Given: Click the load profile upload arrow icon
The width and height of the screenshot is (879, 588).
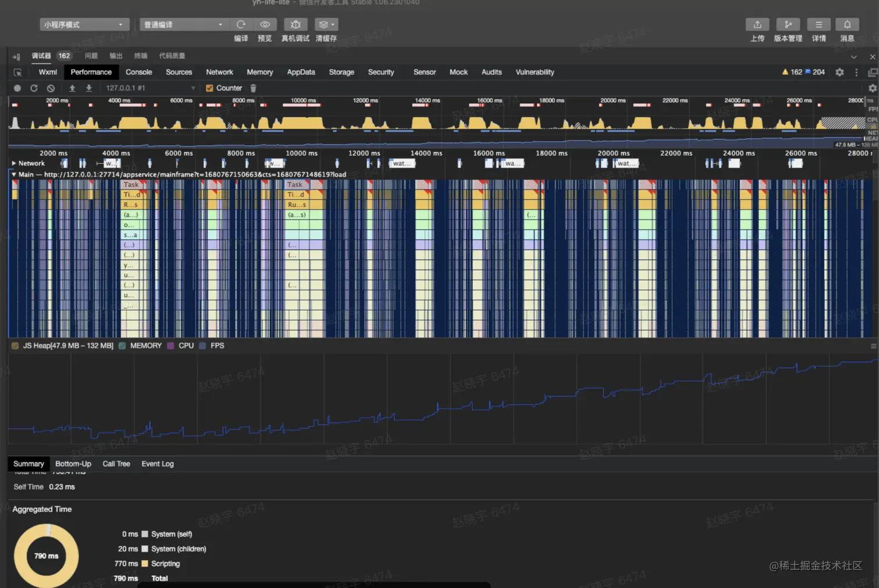Looking at the screenshot, I should (x=72, y=88).
